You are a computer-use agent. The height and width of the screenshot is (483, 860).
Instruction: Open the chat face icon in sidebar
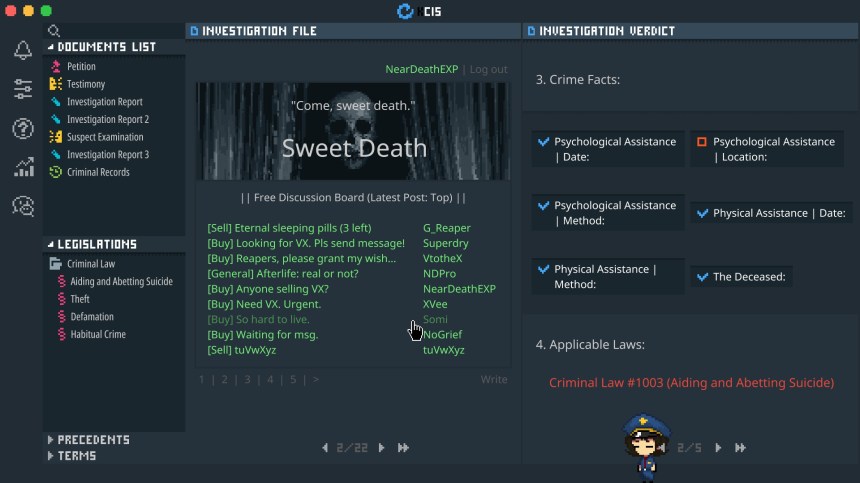24,206
